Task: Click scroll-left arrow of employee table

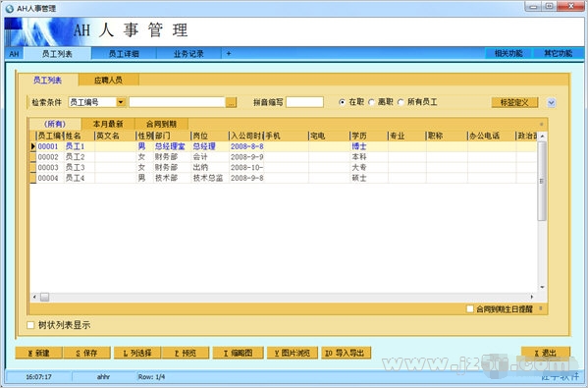Action: point(34,297)
